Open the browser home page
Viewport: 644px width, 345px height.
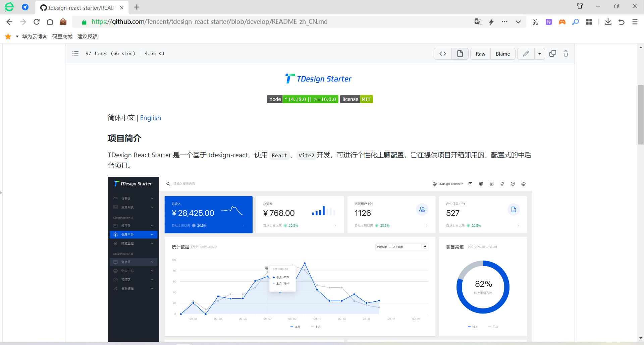(50, 22)
